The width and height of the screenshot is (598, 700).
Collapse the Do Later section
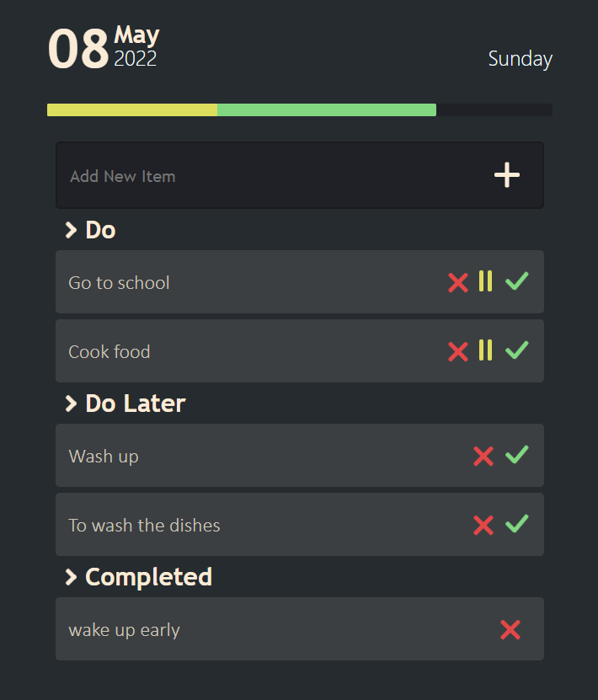71,403
